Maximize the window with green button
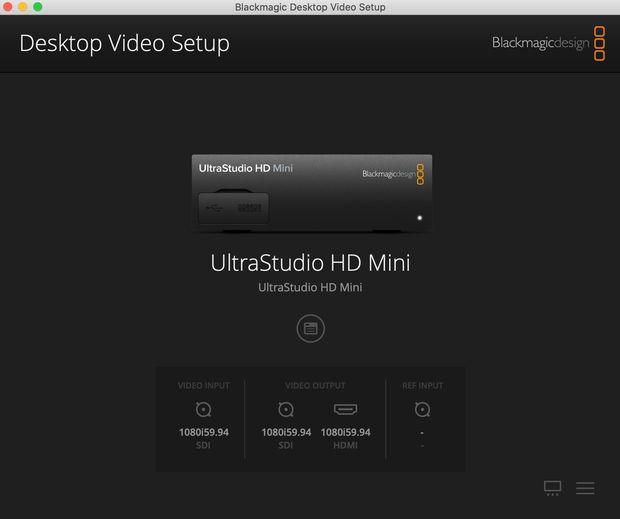Viewport: 620px width, 519px height. click(38, 7)
